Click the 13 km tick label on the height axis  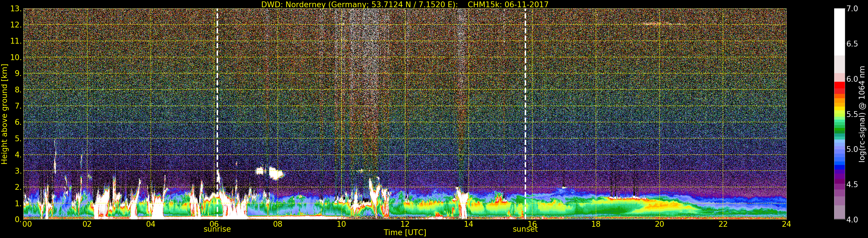16,9
